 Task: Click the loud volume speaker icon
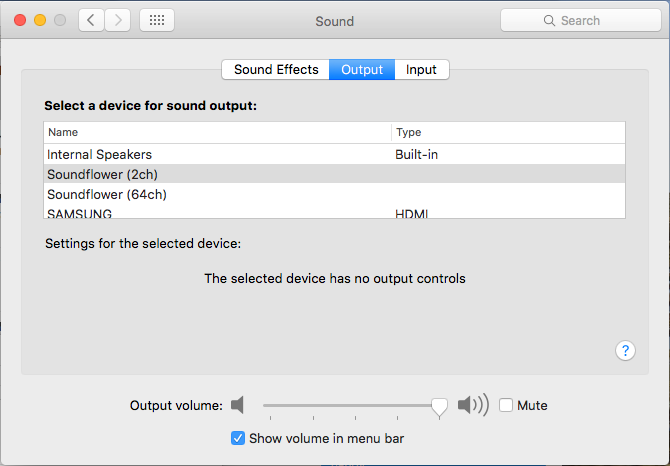pyautogui.click(x=473, y=404)
